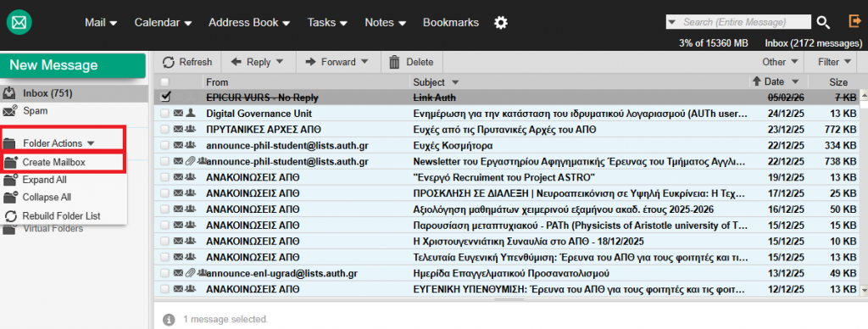Tick the select-all checkbox in header
The width and height of the screenshot is (868, 329).
164,82
